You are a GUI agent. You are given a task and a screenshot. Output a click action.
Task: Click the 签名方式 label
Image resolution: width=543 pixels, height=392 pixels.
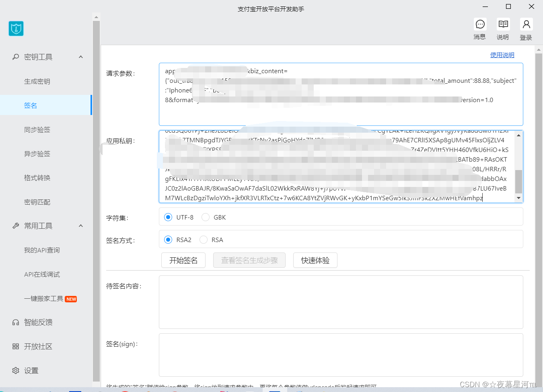click(120, 240)
